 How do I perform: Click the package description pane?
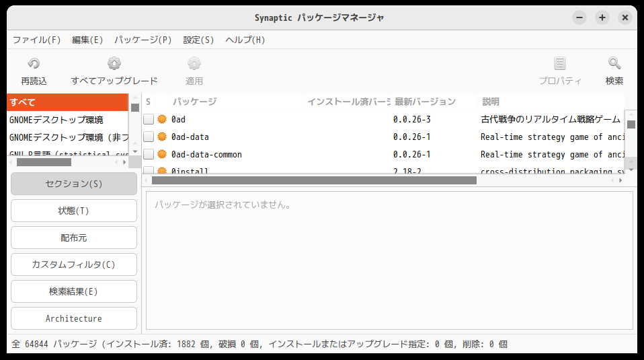coord(389,260)
